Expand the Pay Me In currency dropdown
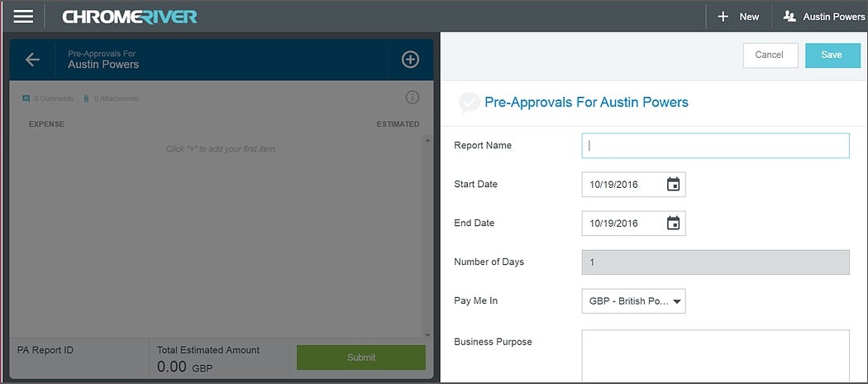 click(633, 301)
